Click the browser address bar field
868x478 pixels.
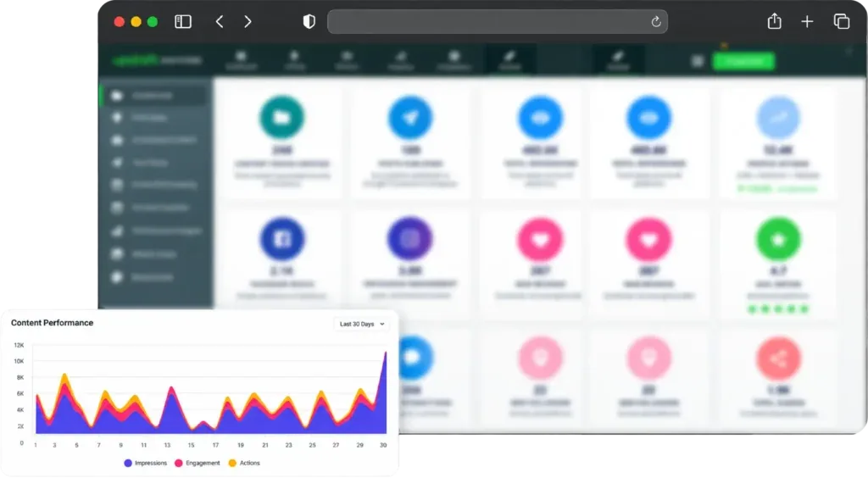tap(497, 21)
